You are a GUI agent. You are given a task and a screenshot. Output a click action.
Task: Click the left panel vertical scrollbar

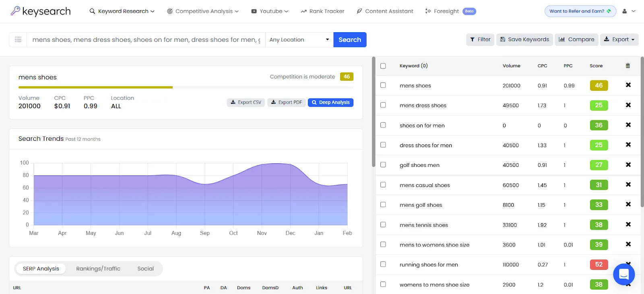coord(374,112)
